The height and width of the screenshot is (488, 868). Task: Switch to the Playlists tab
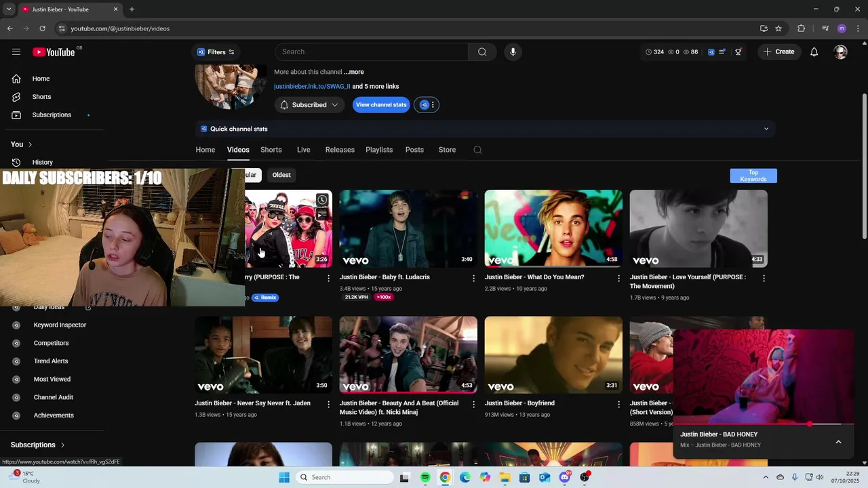379,150
